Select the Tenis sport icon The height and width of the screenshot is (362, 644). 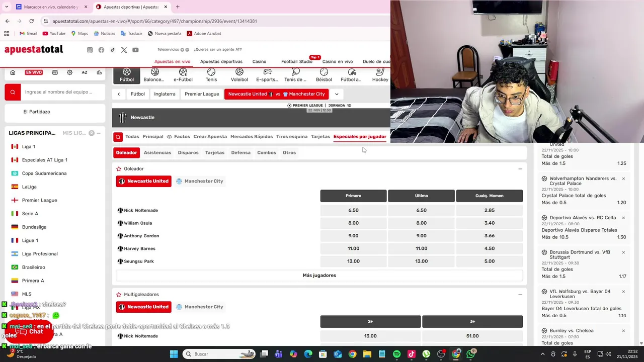[x=211, y=75]
